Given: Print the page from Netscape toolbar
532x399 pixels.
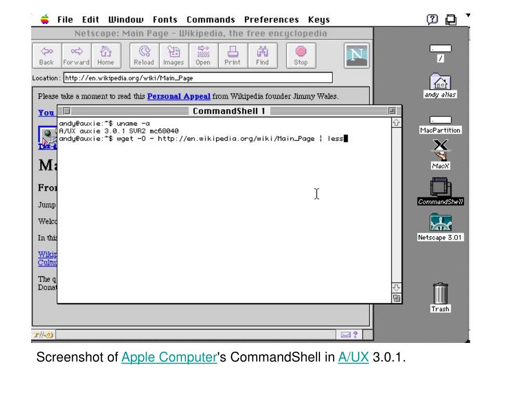Looking at the screenshot, I should point(233,56).
